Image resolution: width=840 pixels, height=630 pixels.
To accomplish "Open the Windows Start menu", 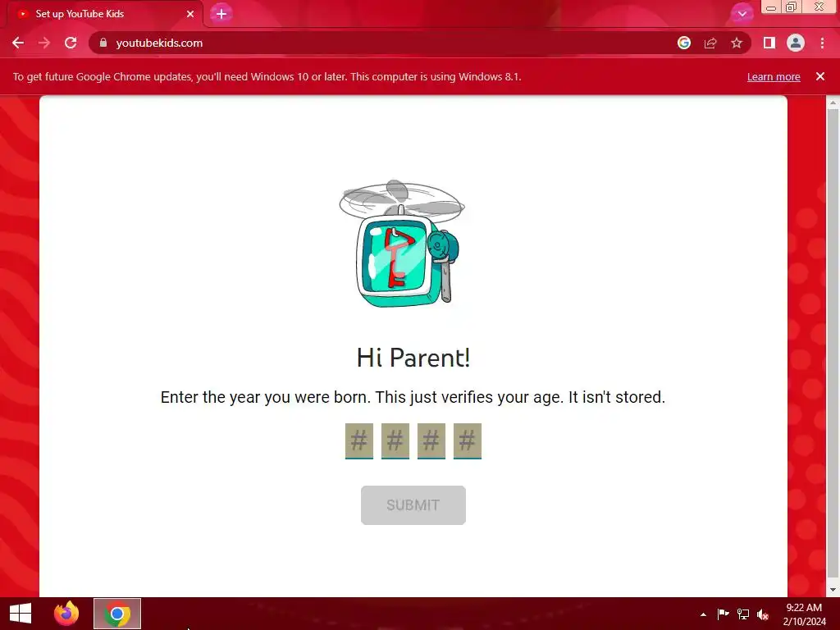I will point(21,614).
